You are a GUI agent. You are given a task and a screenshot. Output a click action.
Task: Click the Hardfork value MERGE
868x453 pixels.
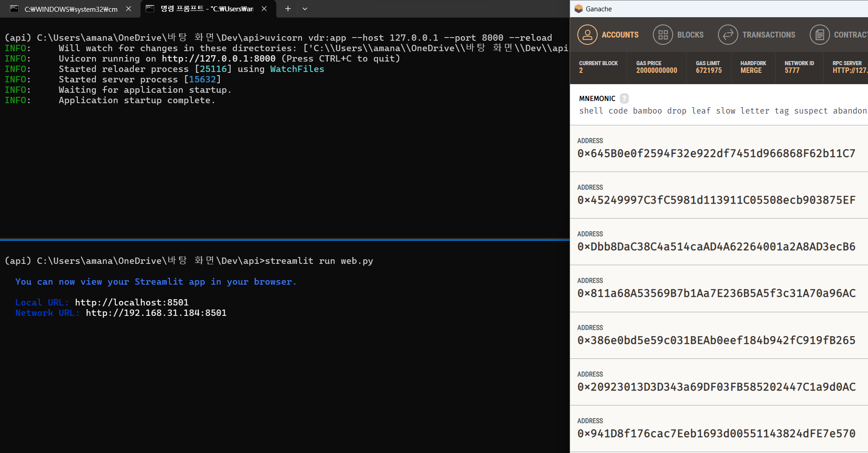751,71
